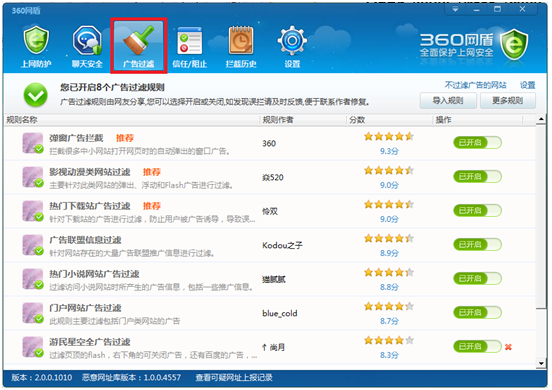This screenshot has height=390, width=552.
Task: Click author name 360 in first row
Action: point(269,143)
